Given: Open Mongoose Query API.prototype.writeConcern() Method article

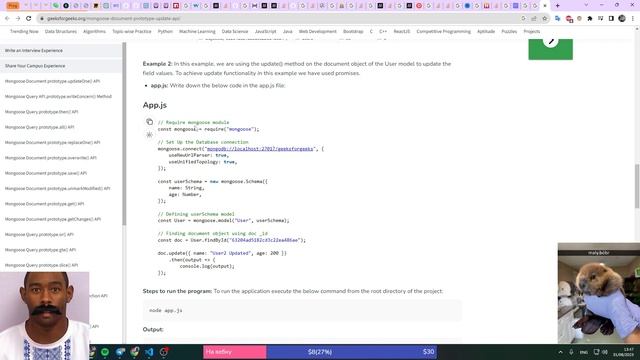Looking at the screenshot, I should (58, 96).
